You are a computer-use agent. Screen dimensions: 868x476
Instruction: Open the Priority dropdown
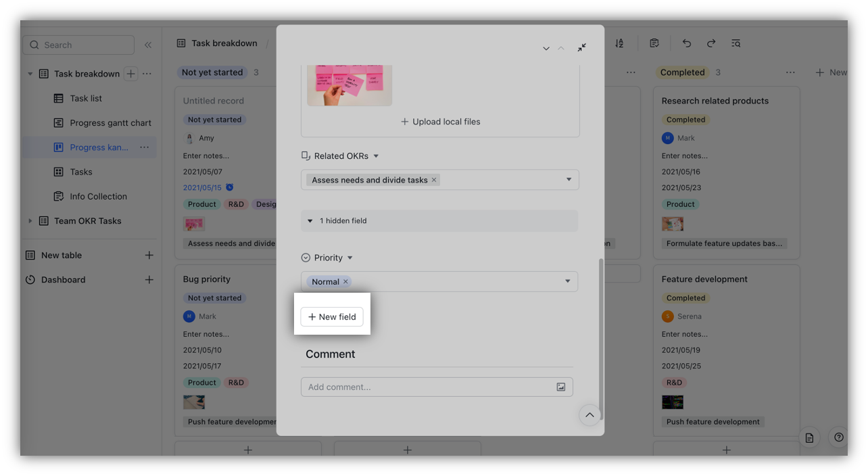coord(567,281)
